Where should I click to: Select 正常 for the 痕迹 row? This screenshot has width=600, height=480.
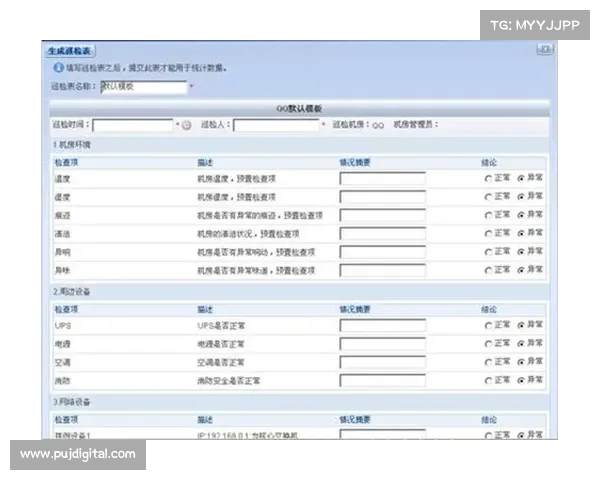[488, 215]
